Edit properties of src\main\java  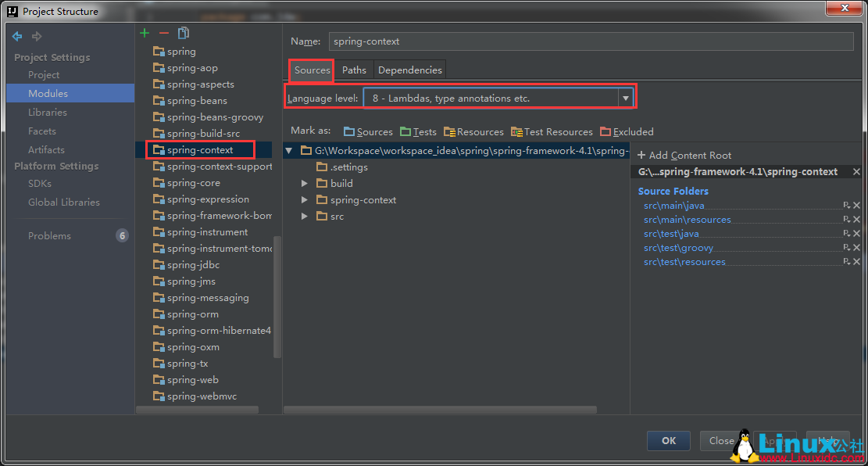(847, 206)
